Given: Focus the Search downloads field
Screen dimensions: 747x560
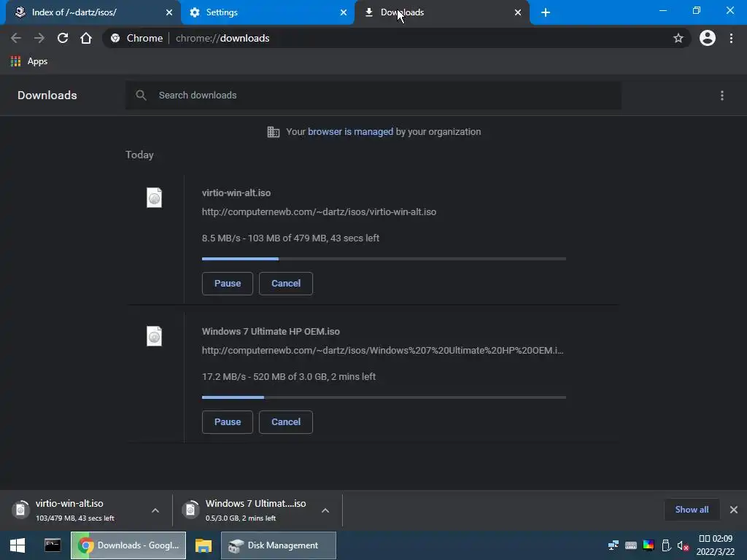Looking at the screenshot, I should coord(373,96).
